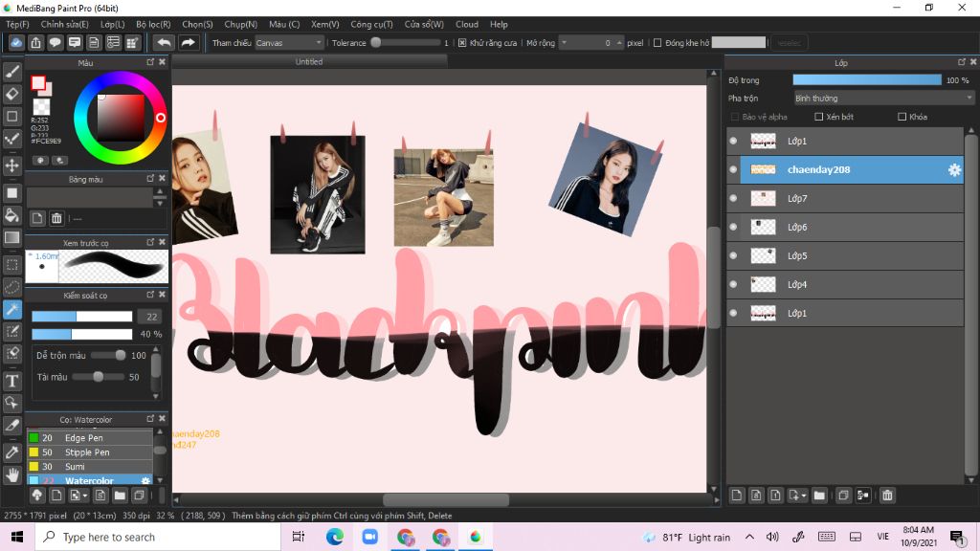The height and width of the screenshot is (551, 980).
Task: Select the Lớp7 layer row
Action: (x=845, y=199)
